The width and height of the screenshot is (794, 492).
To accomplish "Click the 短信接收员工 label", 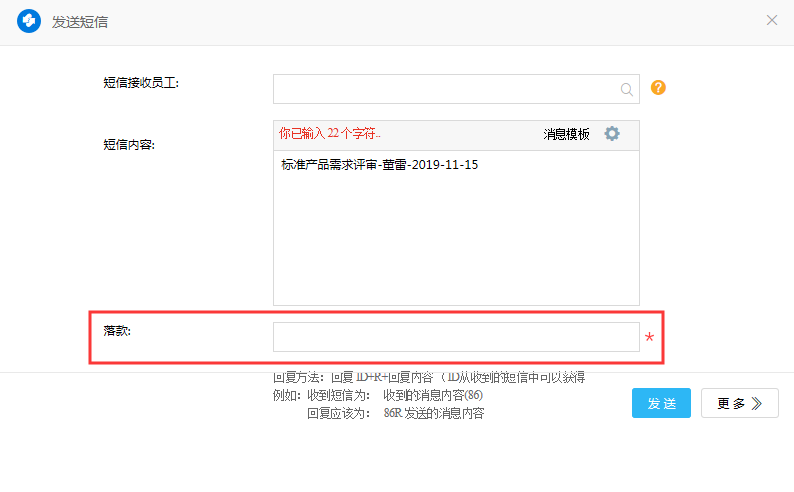I will pos(140,82).
